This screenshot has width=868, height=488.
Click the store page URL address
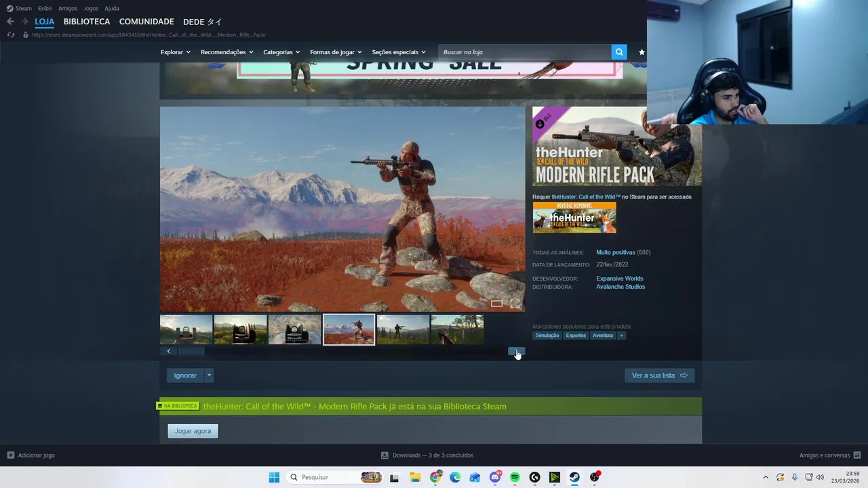149,35
